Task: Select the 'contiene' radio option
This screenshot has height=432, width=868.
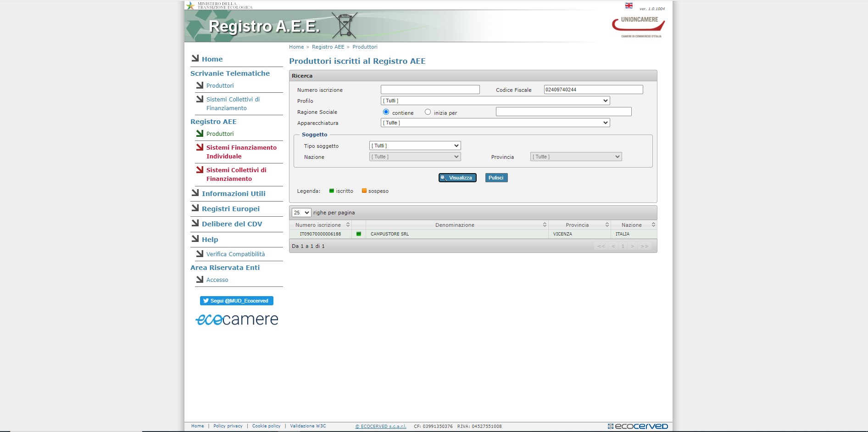Action: pos(386,112)
